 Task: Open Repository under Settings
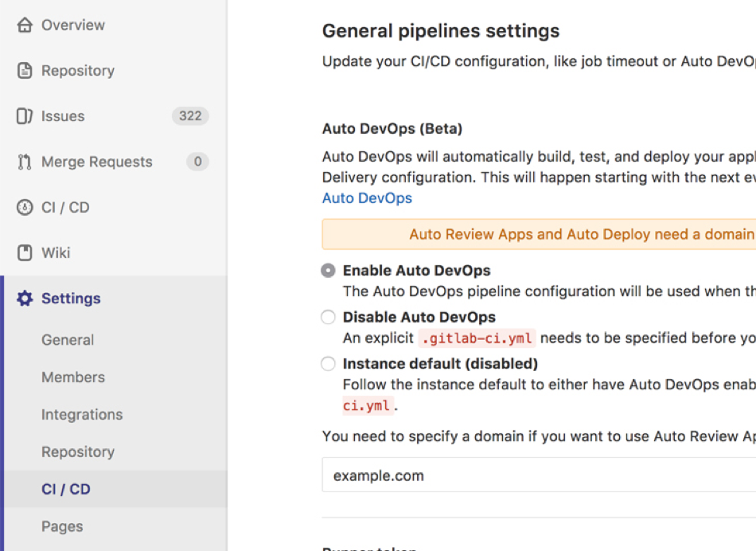click(78, 451)
